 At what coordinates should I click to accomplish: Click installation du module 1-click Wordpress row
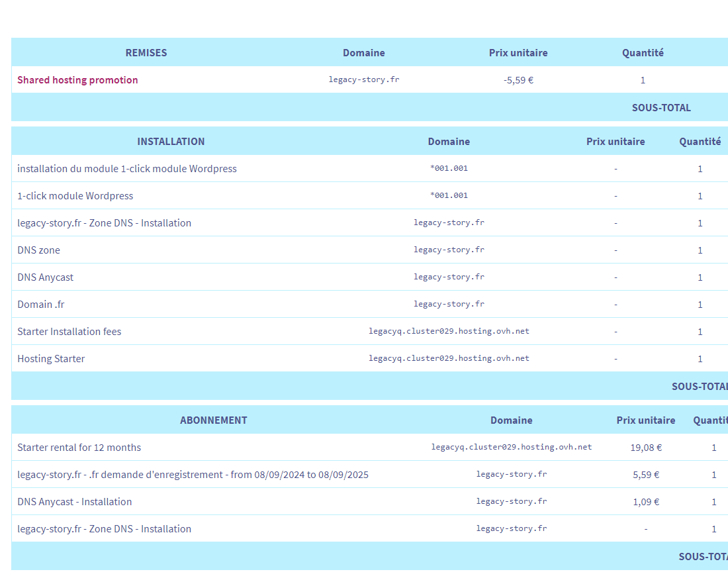pyautogui.click(x=126, y=169)
